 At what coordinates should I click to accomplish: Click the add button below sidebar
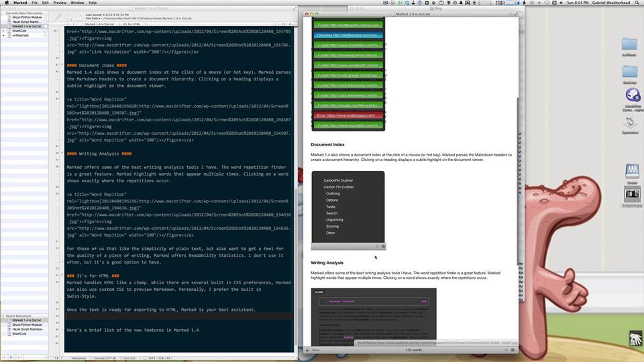coord(4,357)
